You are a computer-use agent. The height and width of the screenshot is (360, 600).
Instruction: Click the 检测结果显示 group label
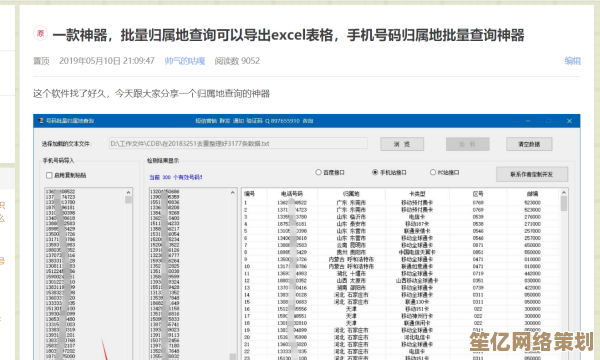[163, 161]
